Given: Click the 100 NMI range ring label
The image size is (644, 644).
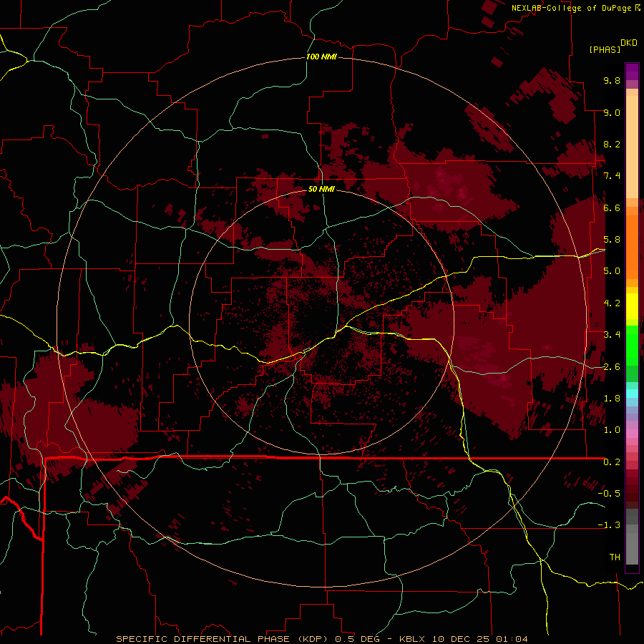Looking at the screenshot, I should pyautogui.click(x=321, y=57).
